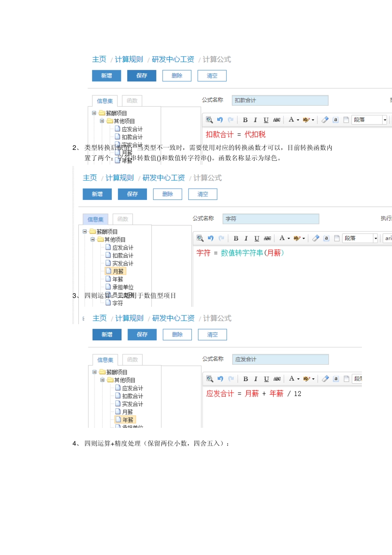Image resolution: width=392 pixels, height=555 pixels.
Task: Click undo arrow in 应发合计 formula editor
Action: click(220, 379)
